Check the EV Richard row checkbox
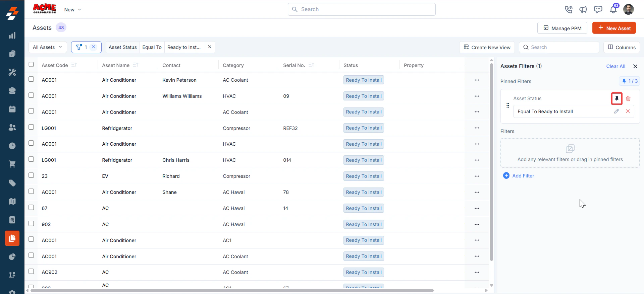Screen dimensions: 644x294 tap(31, 175)
